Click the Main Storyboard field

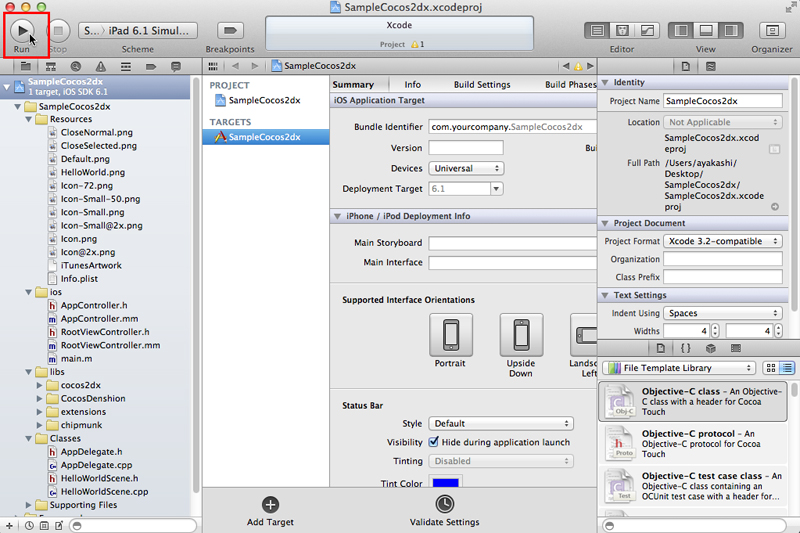pos(512,243)
